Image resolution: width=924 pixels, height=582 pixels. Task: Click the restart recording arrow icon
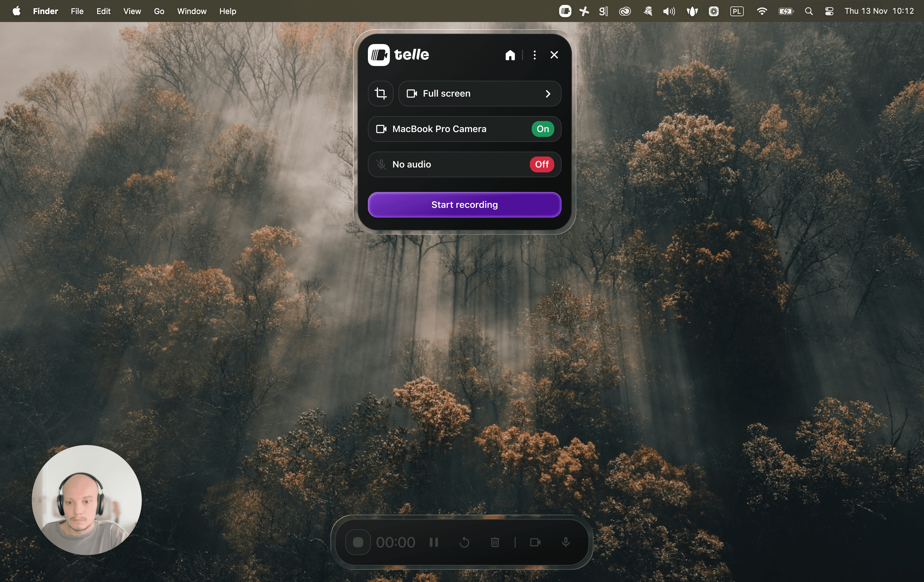[464, 542]
